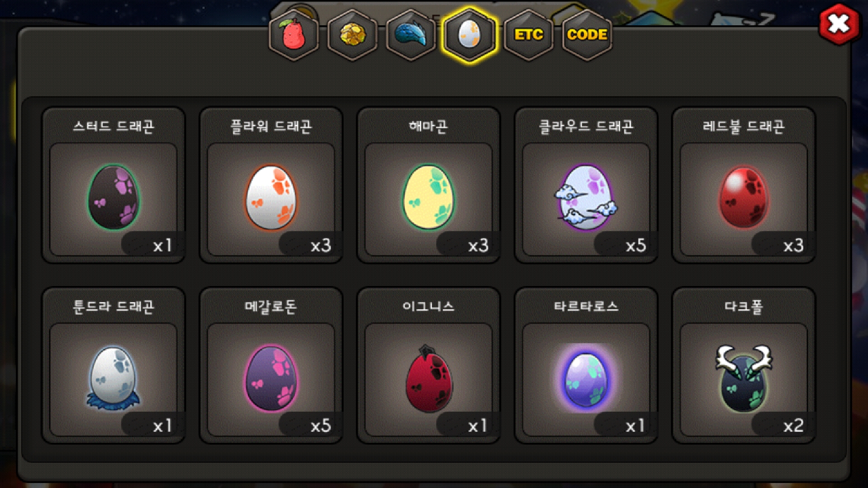
Task: Click the x5 count on 클라우드 드래곤
Action: (x=636, y=245)
